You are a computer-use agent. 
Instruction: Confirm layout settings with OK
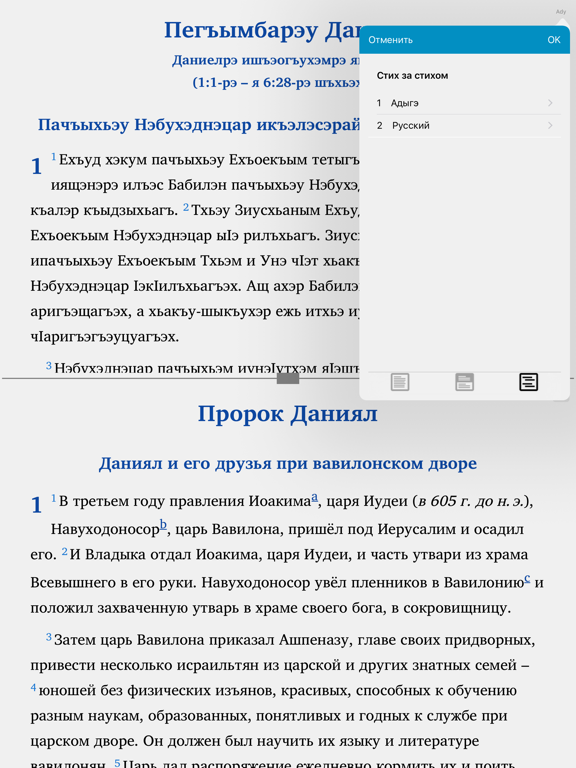(553, 40)
